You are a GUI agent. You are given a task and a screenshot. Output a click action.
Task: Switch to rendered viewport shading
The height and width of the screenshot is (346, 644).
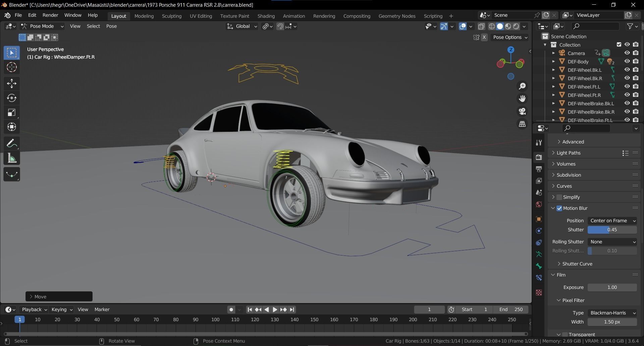(516, 26)
